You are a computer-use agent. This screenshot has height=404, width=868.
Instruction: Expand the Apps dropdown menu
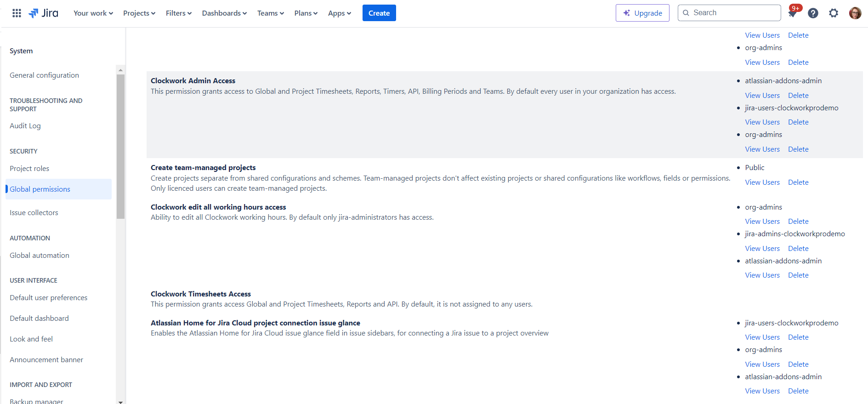click(x=339, y=13)
